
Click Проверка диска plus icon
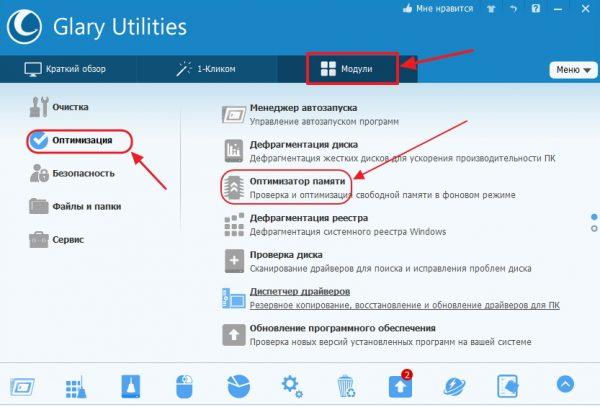tap(234, 261)
